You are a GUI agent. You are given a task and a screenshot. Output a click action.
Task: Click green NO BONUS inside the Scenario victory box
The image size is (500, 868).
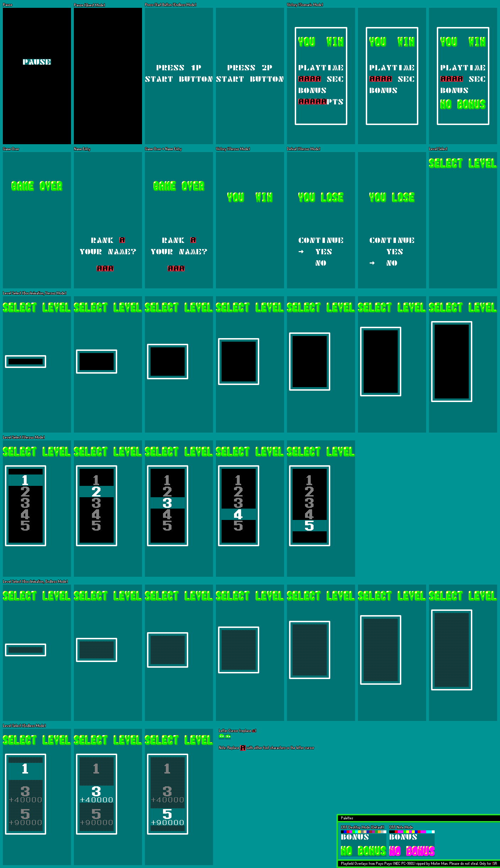(x=463, y=104)
